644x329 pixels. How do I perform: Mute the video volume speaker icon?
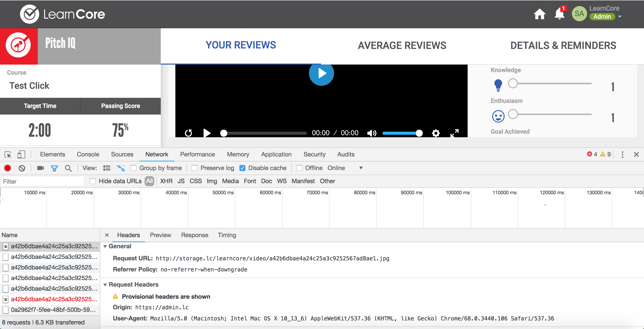pyautogui.click(x=372, y=133)
